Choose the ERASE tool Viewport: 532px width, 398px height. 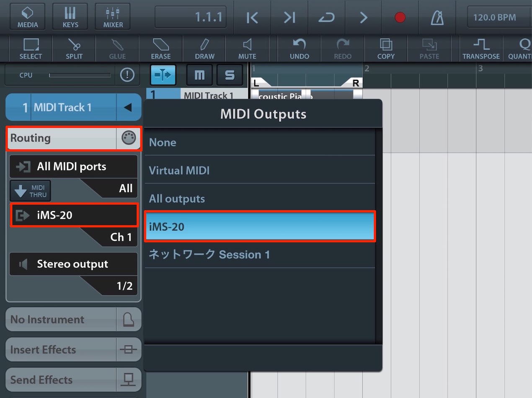click(161, 49)
